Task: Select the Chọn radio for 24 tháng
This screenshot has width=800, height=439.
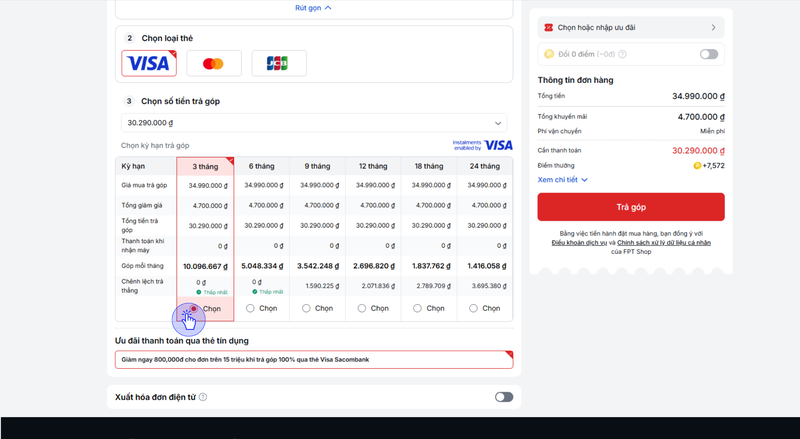Action: [473, 308]
